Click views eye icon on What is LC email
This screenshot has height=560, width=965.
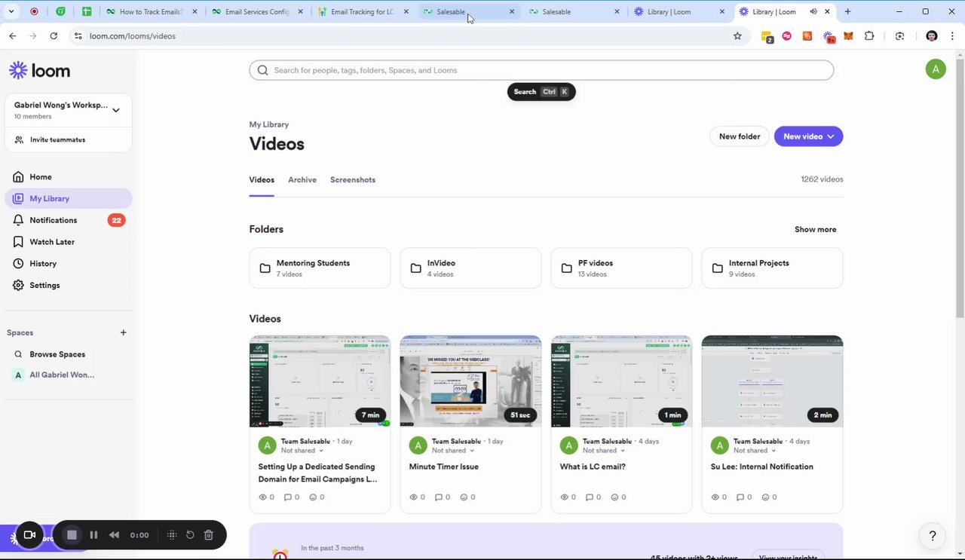565,497
